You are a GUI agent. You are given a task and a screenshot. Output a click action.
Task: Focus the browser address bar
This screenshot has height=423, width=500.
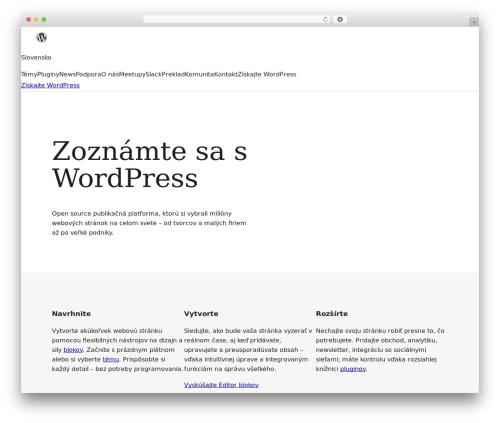click(x=237, y=20)
